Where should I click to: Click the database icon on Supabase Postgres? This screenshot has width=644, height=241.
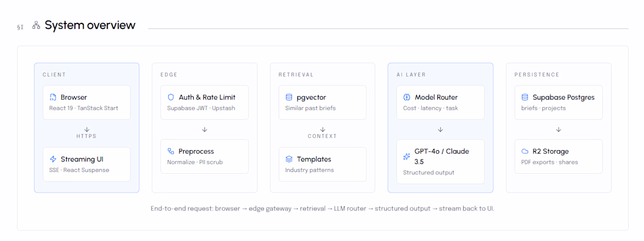pos(525,97)
